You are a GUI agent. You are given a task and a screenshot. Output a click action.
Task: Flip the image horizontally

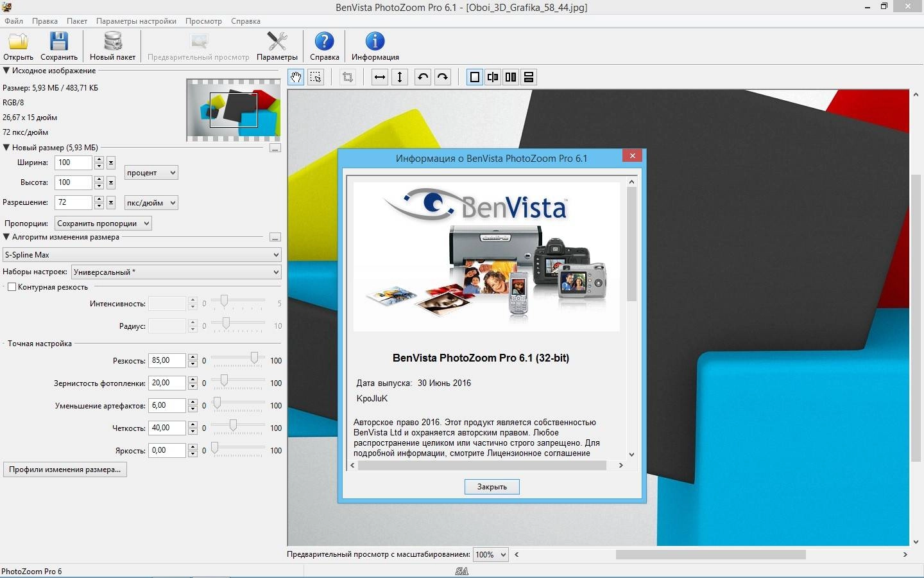(x=380, y=77)
